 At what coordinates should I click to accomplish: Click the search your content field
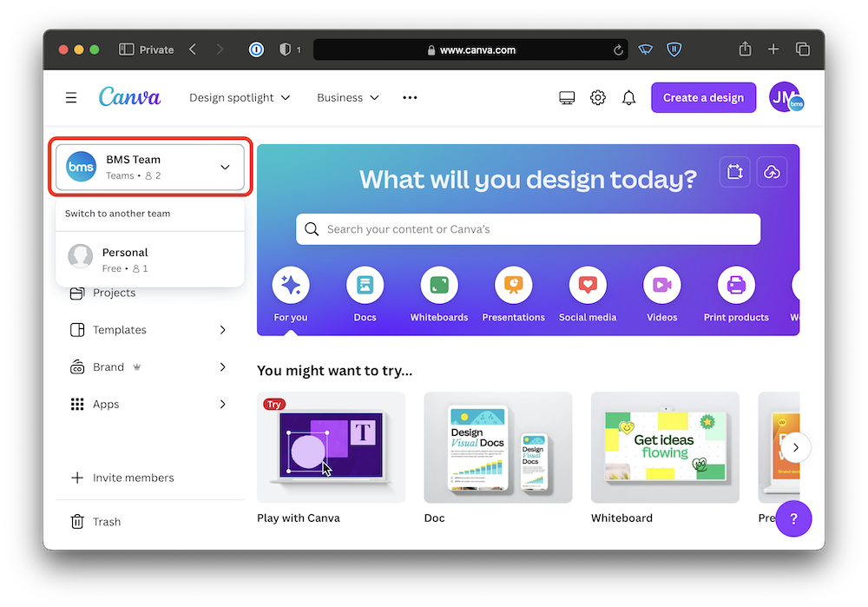528,229
